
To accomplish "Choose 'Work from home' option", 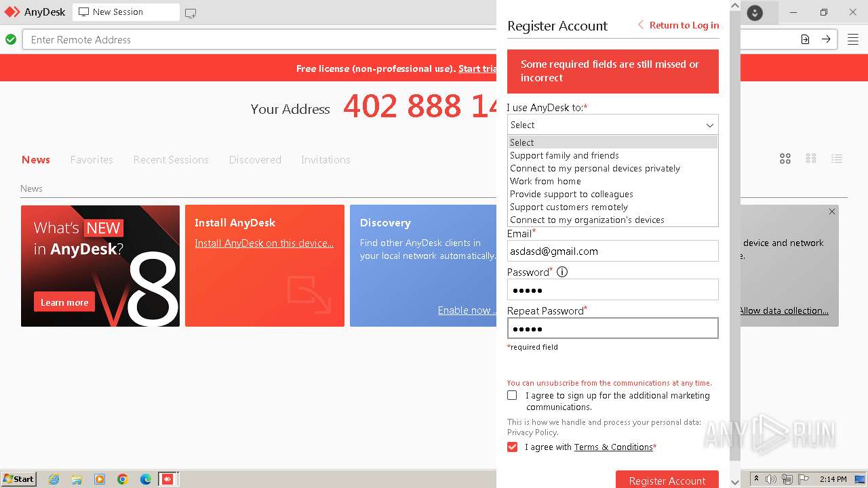I will pyautogui.click(x=613, y=181).
